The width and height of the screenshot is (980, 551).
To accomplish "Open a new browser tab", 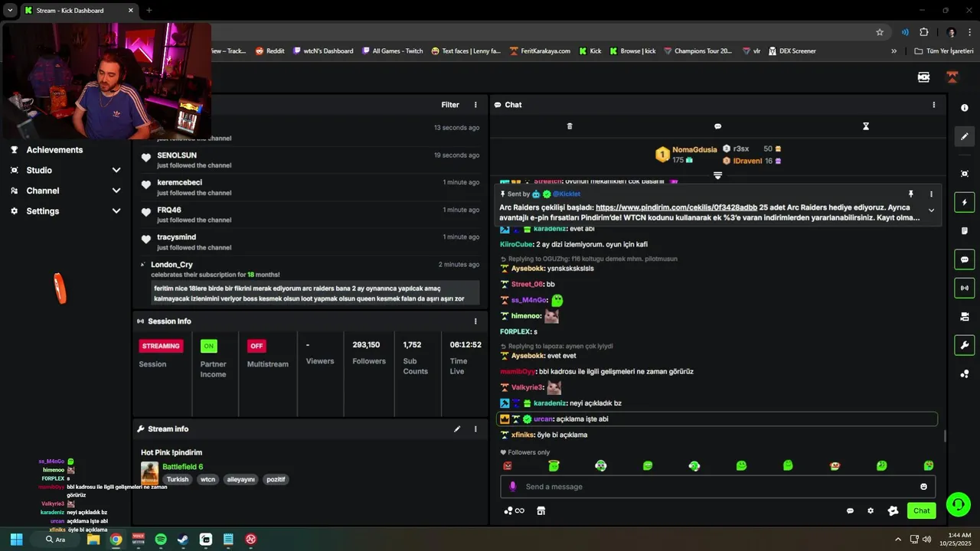I will point(149,11).
